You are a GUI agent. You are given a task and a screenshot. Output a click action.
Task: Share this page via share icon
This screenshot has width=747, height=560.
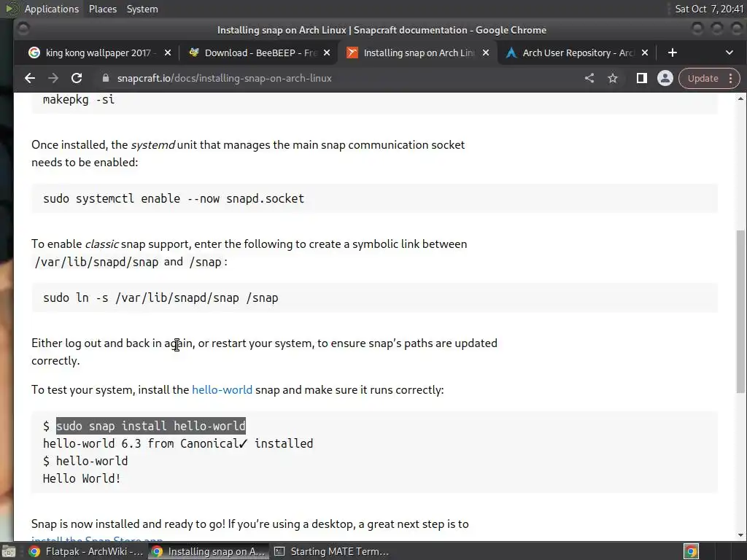point(589,78)
